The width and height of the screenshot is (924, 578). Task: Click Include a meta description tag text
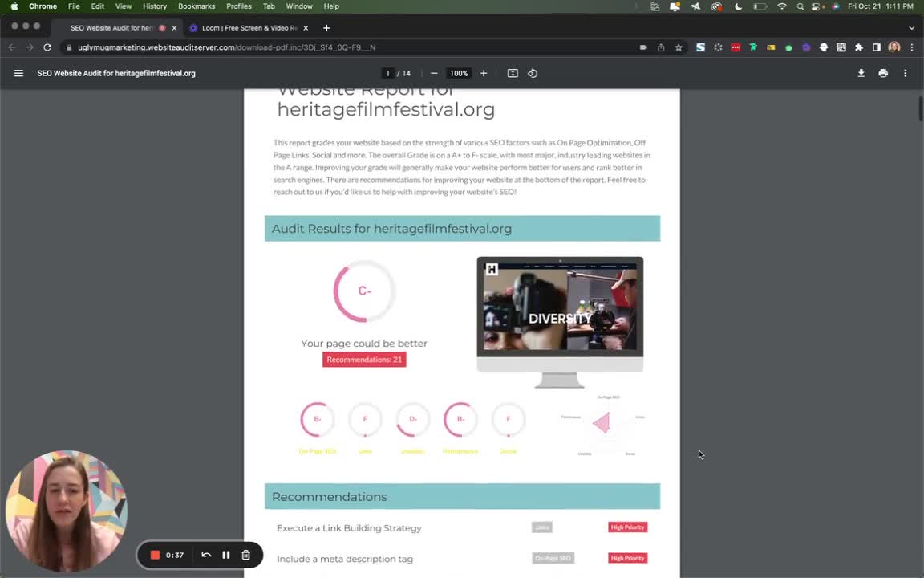345,559
